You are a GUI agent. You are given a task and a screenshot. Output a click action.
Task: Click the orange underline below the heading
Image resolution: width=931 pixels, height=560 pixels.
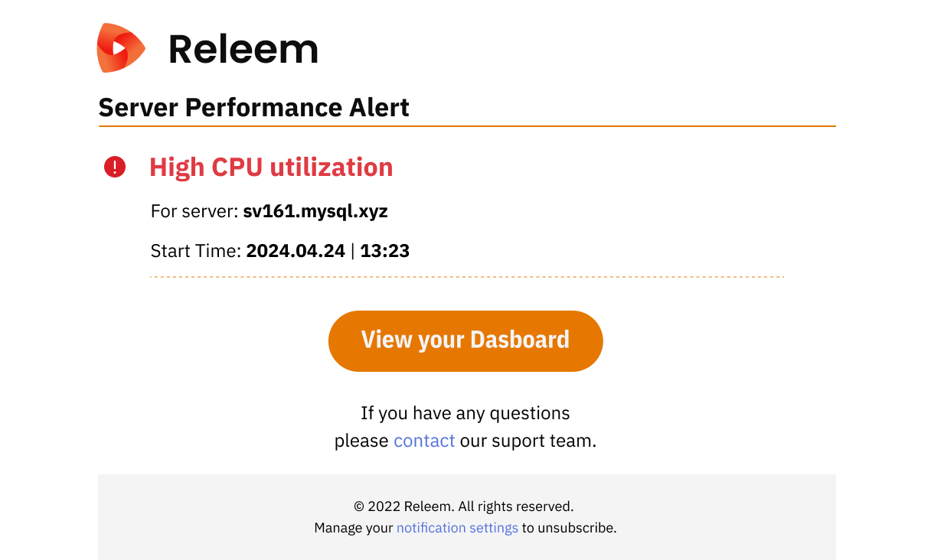[x=467, y=126]
